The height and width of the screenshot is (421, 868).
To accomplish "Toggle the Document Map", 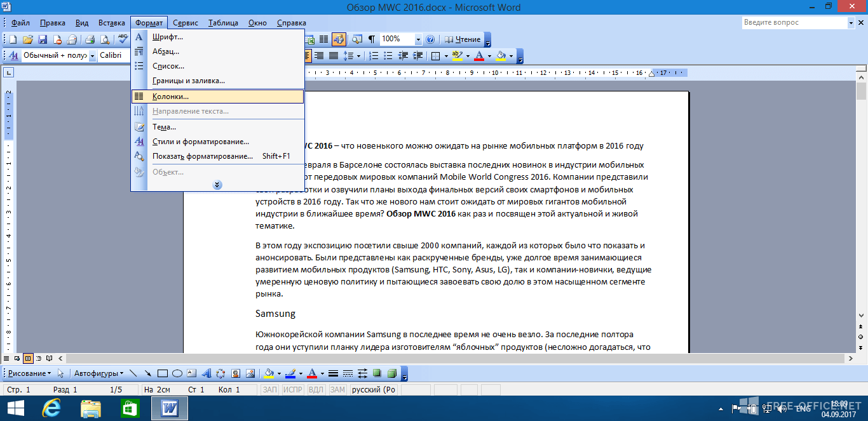I will [x=356, y=39].
